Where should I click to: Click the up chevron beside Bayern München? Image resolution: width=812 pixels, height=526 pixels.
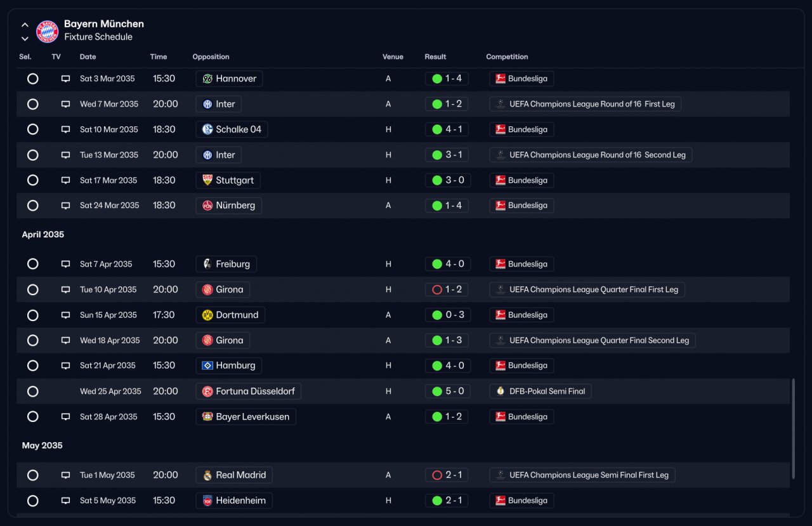pos(25,25)
